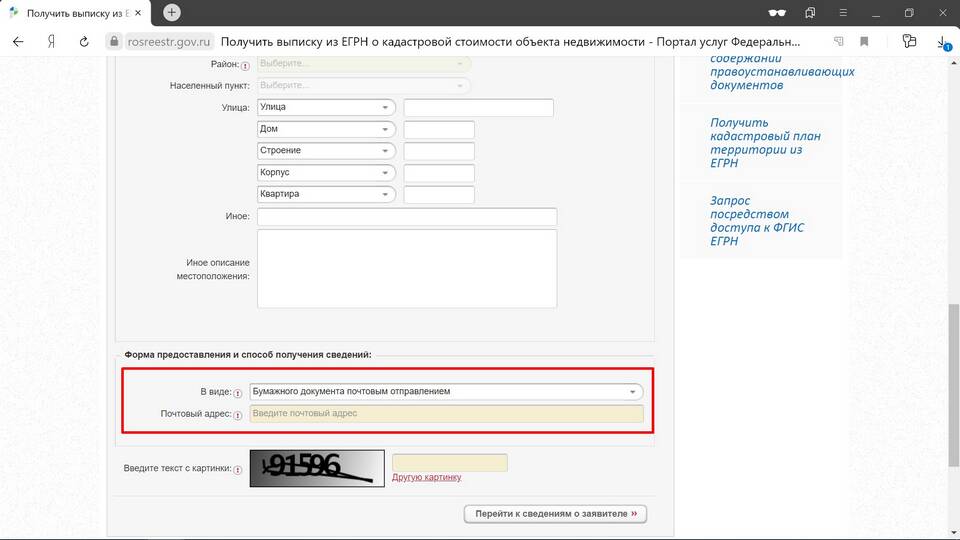Click the padlock site security icon
Screen dimensions: 960x540
tap(114, 42)
